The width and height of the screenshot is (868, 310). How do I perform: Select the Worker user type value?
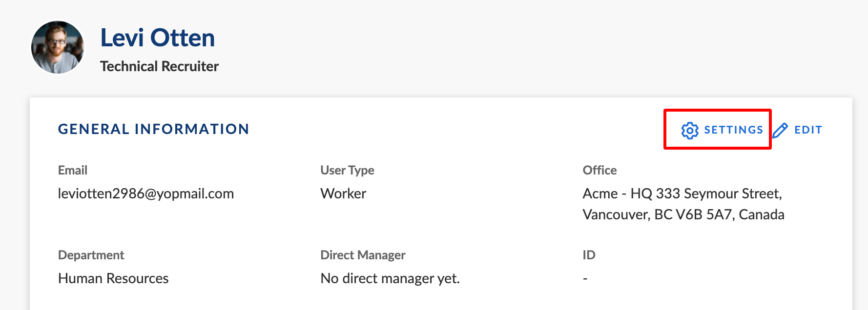[x=343, y=194]
